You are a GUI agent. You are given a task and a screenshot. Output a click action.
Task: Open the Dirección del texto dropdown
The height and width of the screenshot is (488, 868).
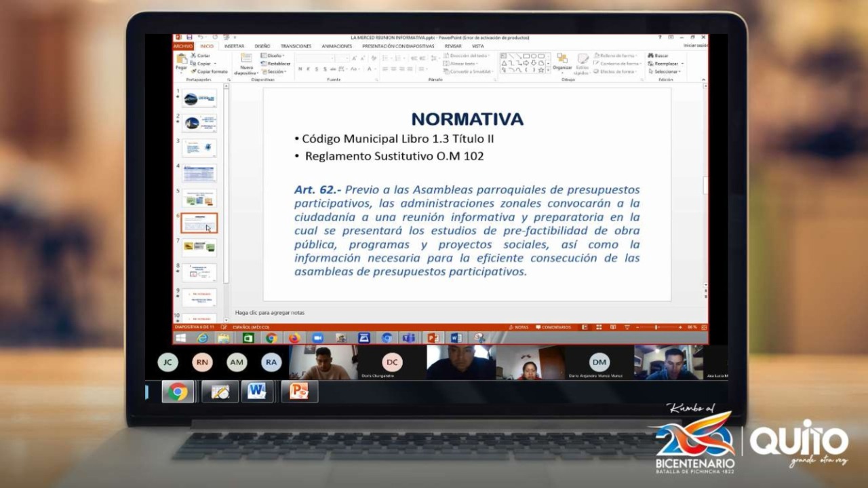point(467,56)
